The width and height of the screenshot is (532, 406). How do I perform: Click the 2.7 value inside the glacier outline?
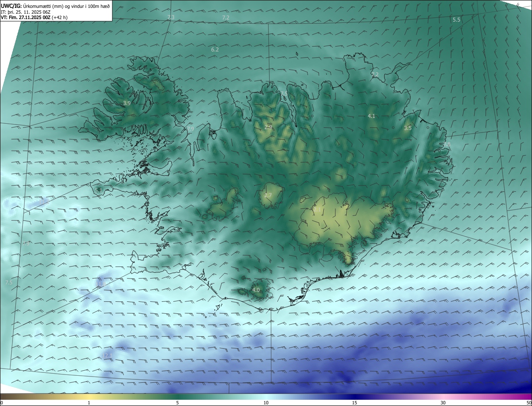tap(268, 195)
